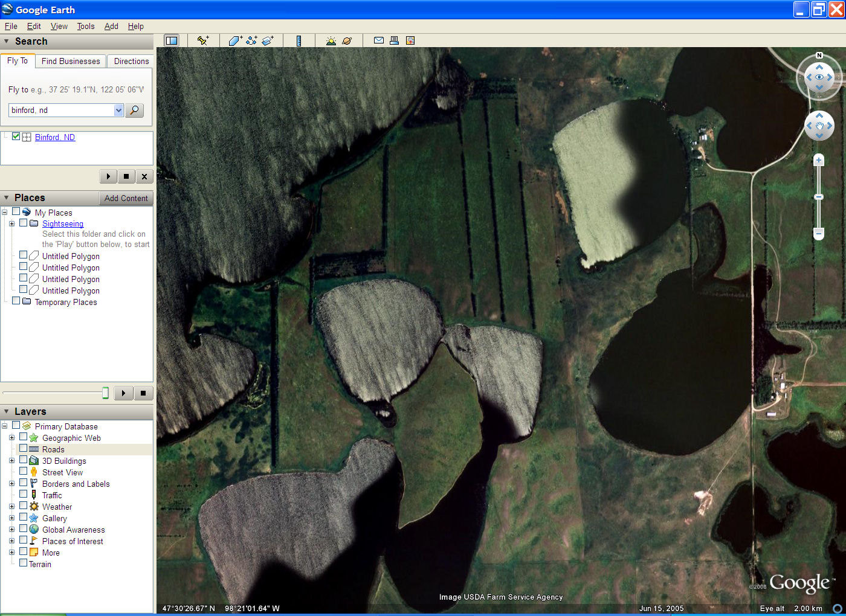
Task: Toggle the sidebar visibility toolbar icon
Action: tap(172, 40)
